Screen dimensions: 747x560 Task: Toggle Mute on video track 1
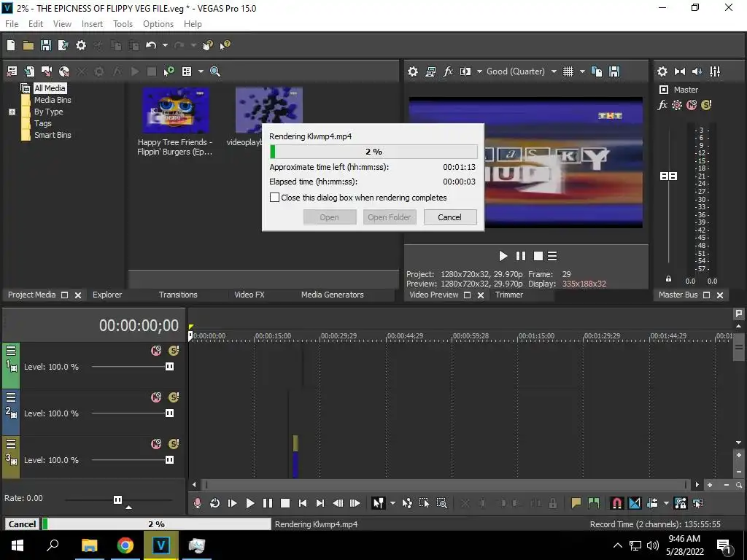tap(156, 351)
